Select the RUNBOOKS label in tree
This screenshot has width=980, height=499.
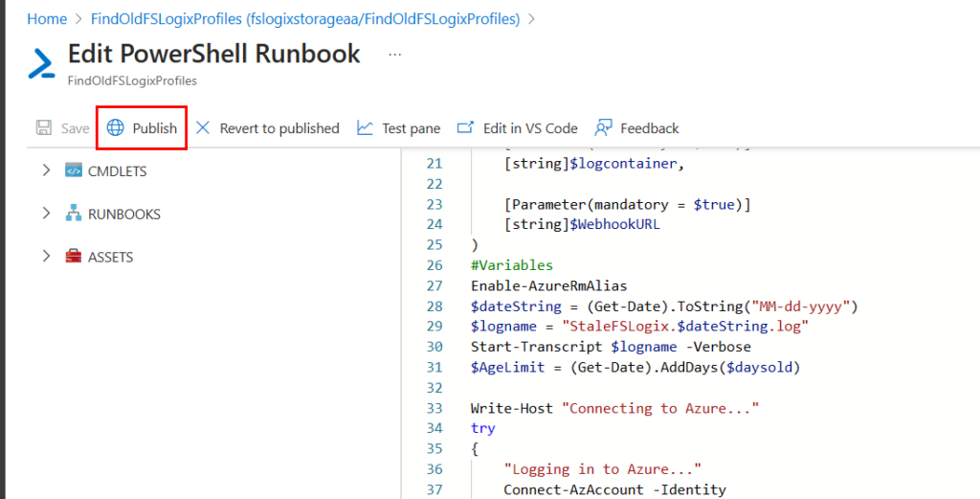pos(124,215)
